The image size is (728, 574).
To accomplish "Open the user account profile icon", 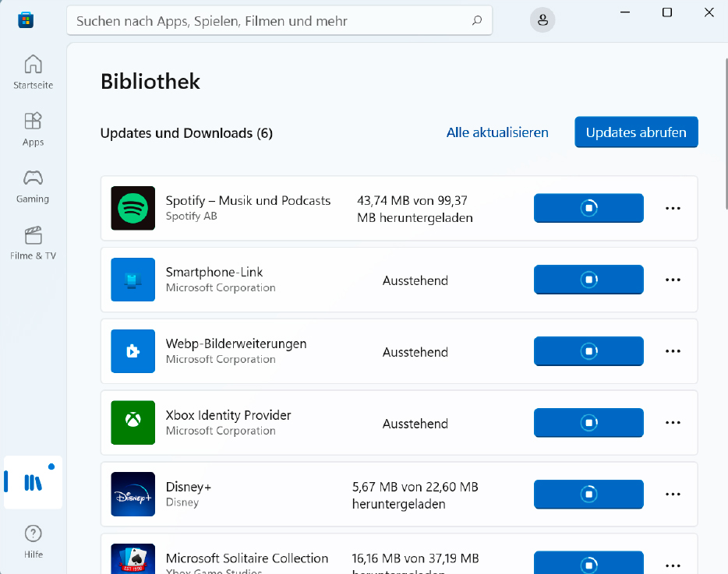I will 542,20.
